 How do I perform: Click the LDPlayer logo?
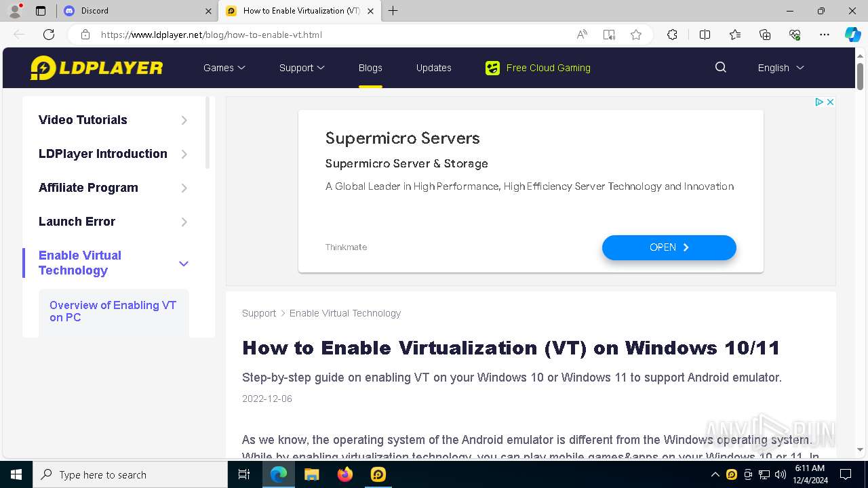coord(97,68)
